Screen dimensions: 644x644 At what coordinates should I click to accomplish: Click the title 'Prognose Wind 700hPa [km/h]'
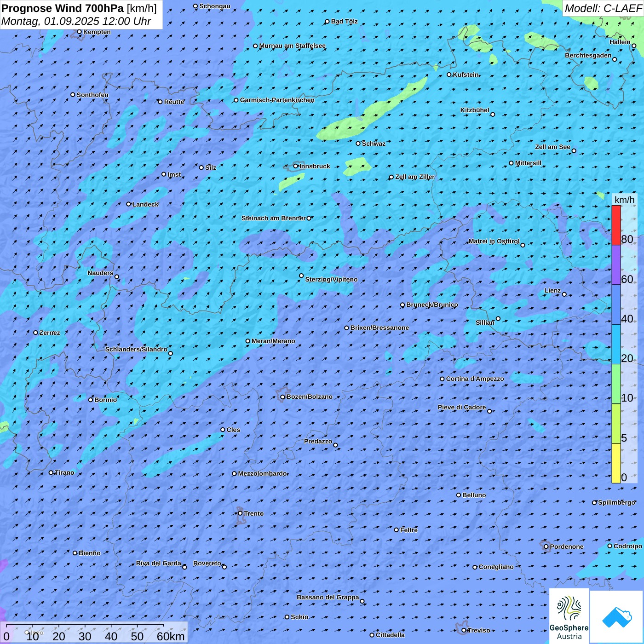79,8
